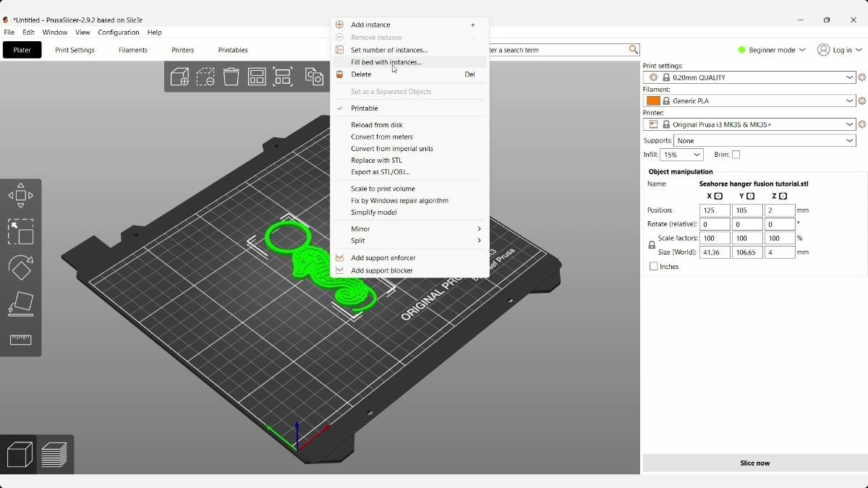This screenshot has height=488, width=868.
Task: Click the Add support blocker icon
Action: 339,270
